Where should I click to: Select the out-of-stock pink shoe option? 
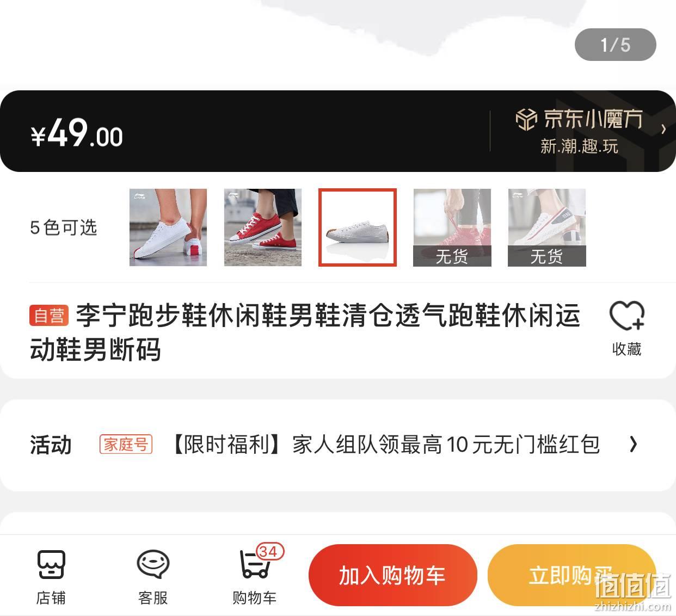[x=452, y=227]
